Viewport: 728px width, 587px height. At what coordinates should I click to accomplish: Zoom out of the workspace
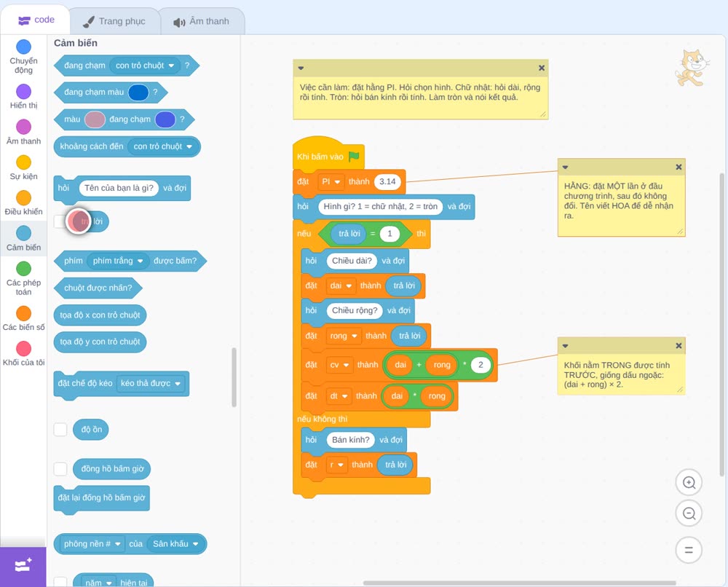(689, 513)
